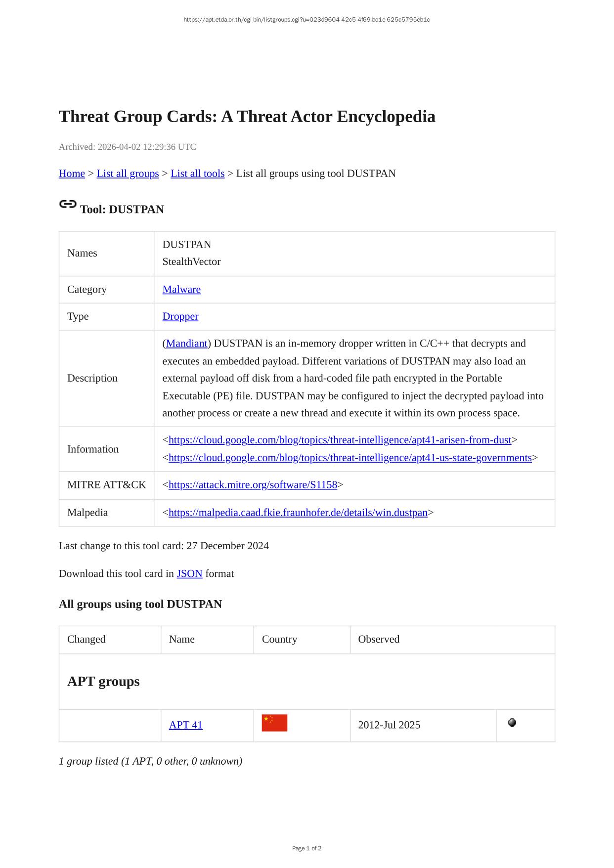
Task: Click the dark sphere status icon
Action: click(x=512, y=723)
